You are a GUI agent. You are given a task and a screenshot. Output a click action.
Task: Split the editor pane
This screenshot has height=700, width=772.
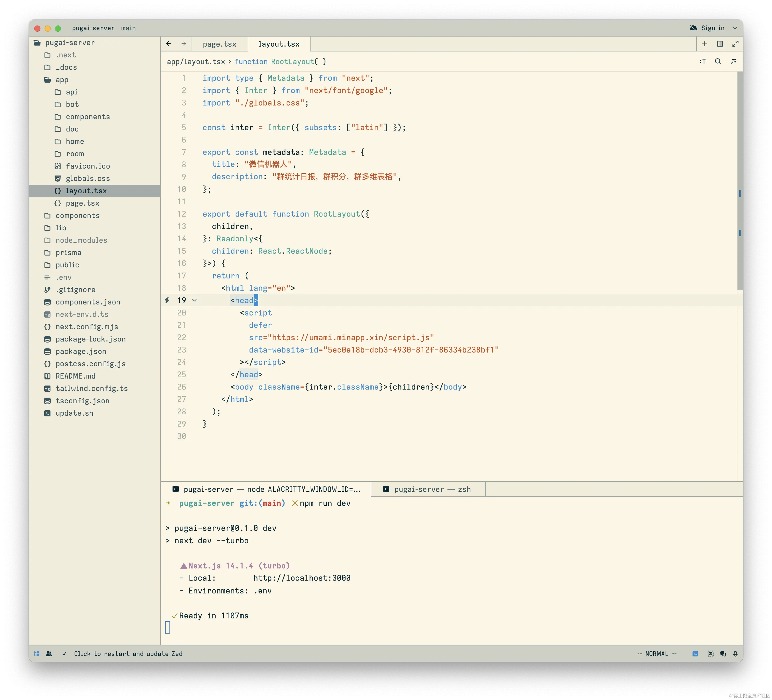[720, 44]
